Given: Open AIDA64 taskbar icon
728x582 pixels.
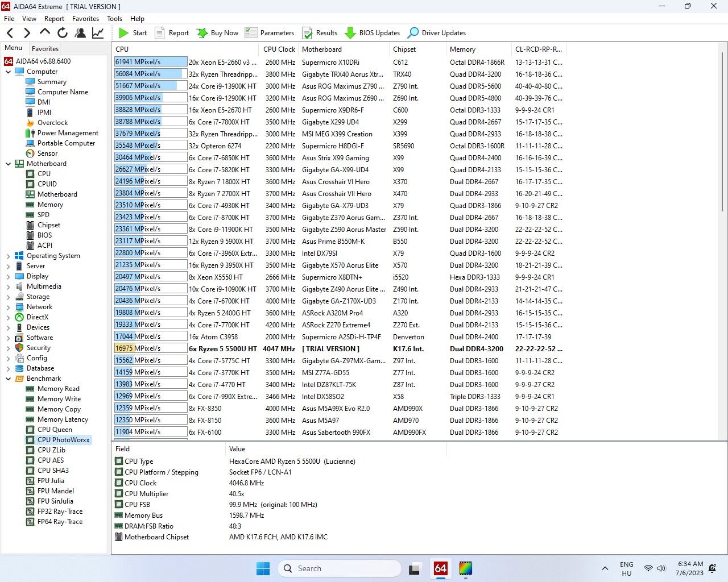Looking at the screenshot, I should pos(440,568).
